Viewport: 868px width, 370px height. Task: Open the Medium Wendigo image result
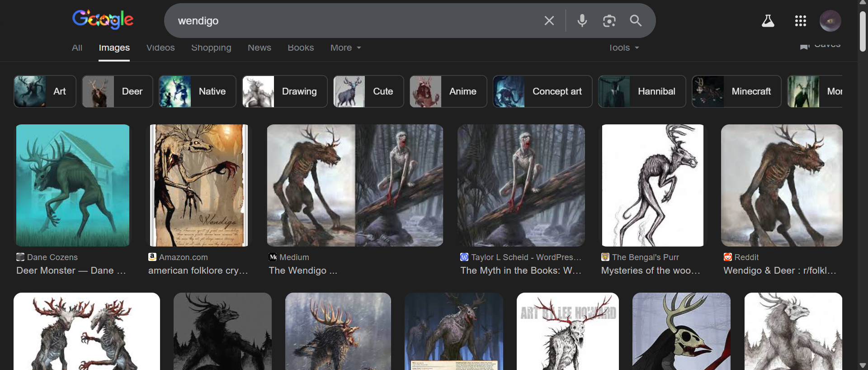(355, 185)
